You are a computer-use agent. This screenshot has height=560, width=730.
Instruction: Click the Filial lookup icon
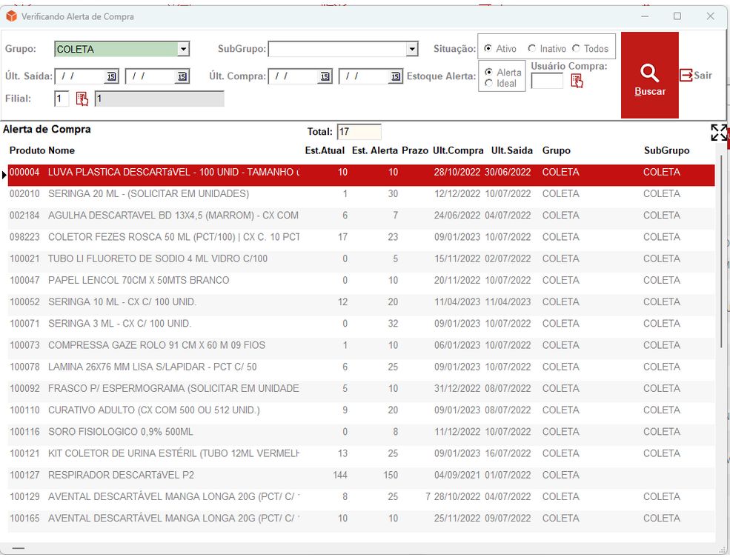click(82, 99)
